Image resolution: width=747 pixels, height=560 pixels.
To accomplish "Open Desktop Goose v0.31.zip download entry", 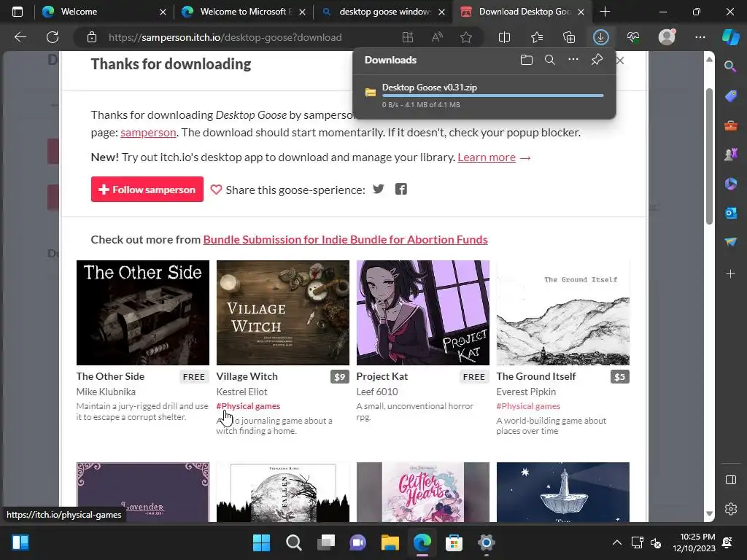I will [x=484, y=96].
